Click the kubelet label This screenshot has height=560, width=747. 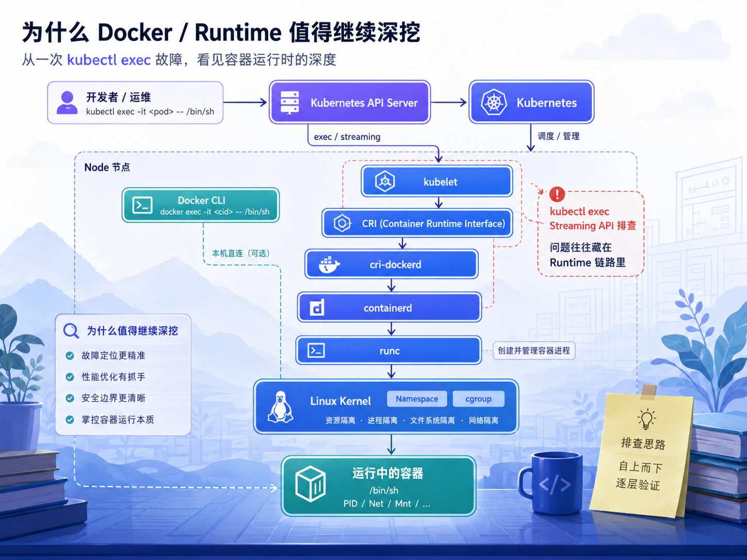pyautogui.click(x=441, y=182)
